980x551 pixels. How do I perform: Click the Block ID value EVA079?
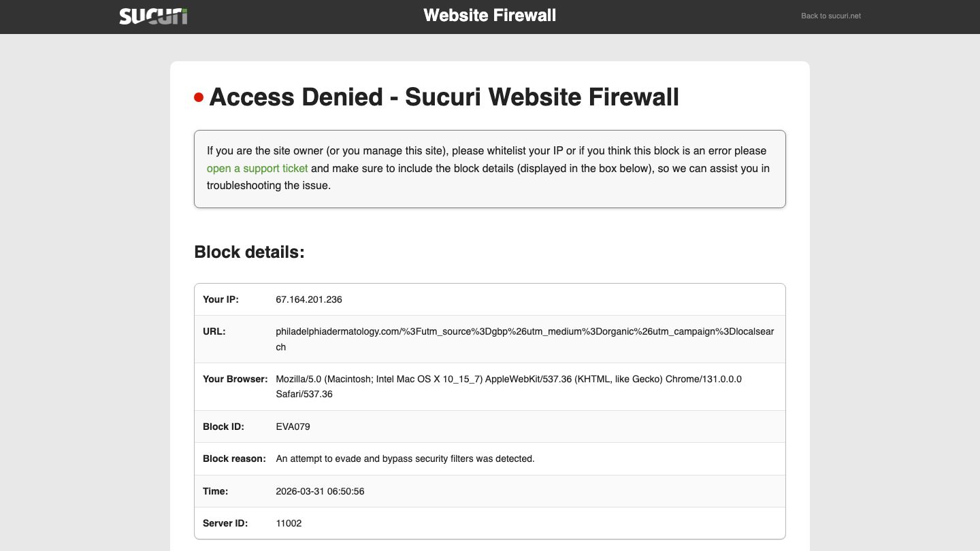[293, 427]
